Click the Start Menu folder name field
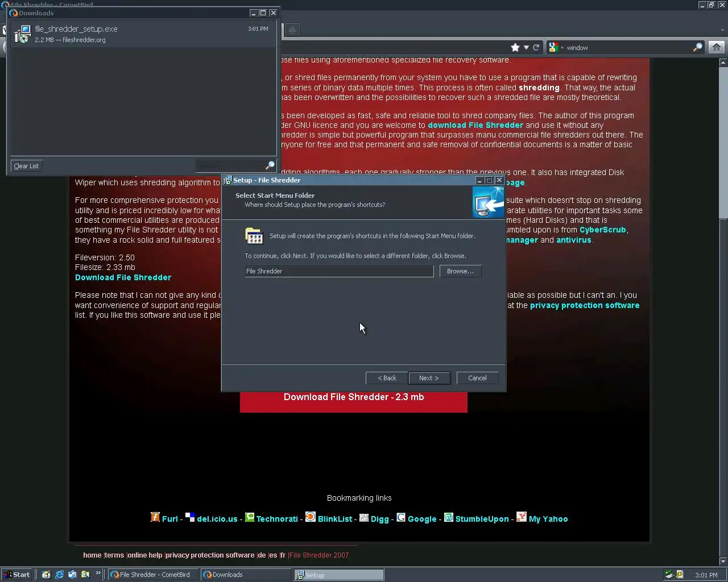728x582 pixels. [x=339, y=271]
